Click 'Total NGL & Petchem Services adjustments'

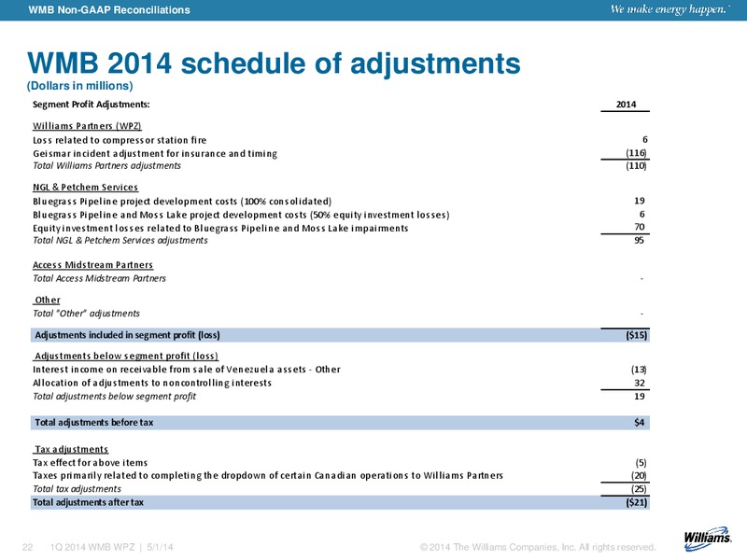pyautogui.click(x=120, y=241)
